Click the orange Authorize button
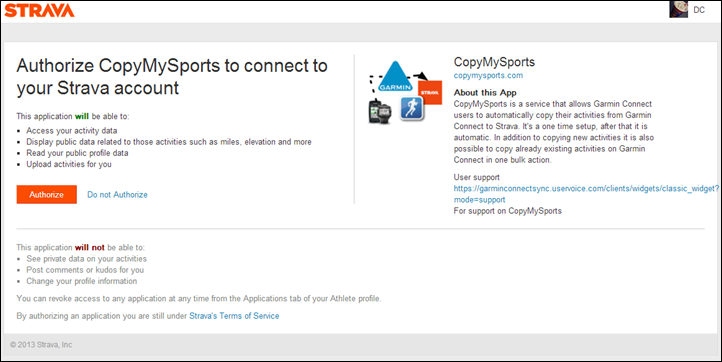Image resolution: width=722 pixels, height=362 pixels. pyautogui.click(x=47, y=194)
